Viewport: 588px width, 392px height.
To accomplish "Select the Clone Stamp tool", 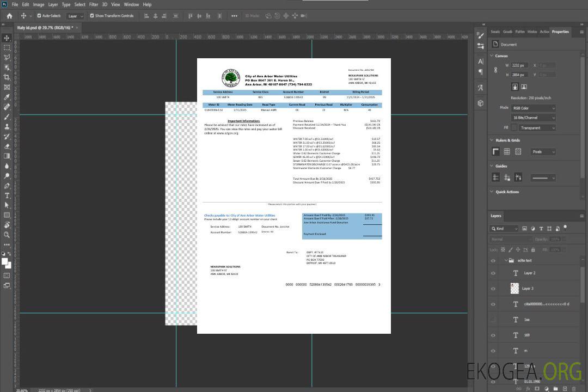I will [7, 126].
